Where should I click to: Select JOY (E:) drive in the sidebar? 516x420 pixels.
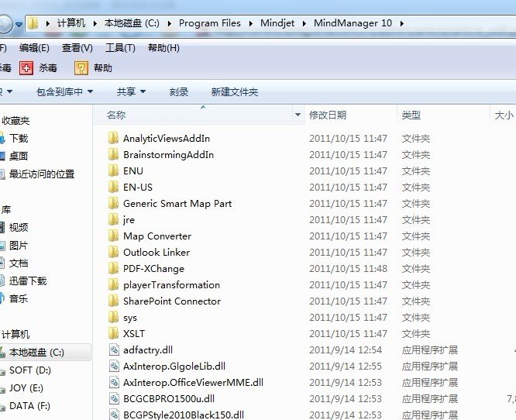click(26, 388)
